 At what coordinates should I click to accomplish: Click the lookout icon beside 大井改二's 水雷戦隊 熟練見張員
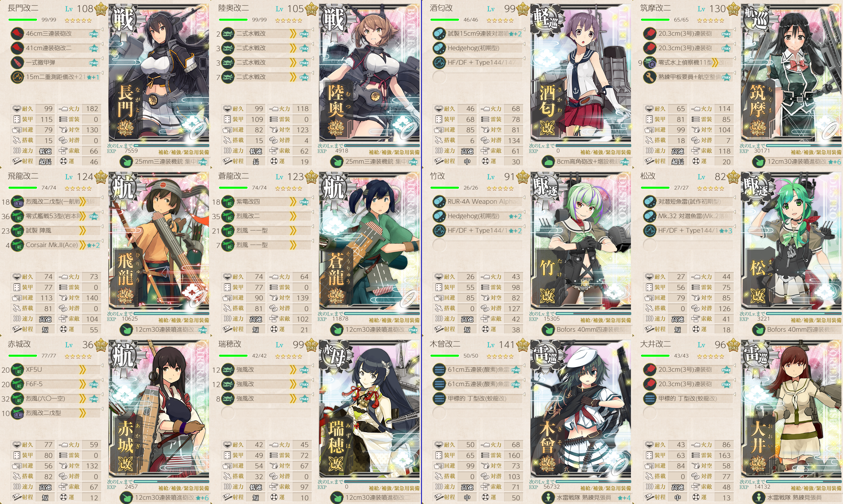(x=759, y=498)
